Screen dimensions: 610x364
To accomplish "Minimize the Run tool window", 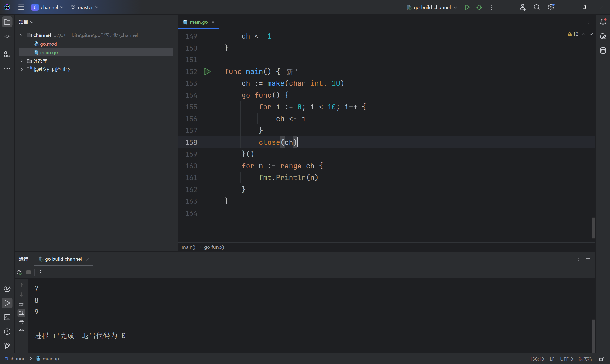I will (x=588, y=259).
